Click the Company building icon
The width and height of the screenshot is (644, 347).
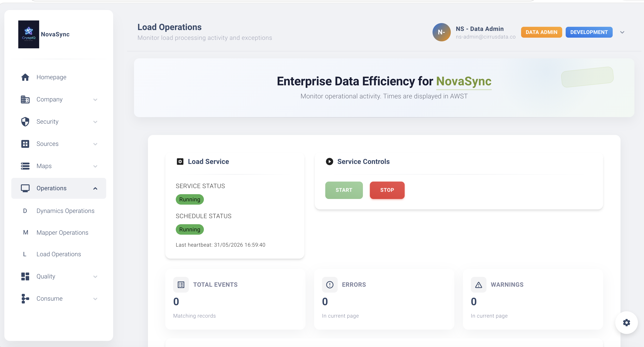click(25, 99)
